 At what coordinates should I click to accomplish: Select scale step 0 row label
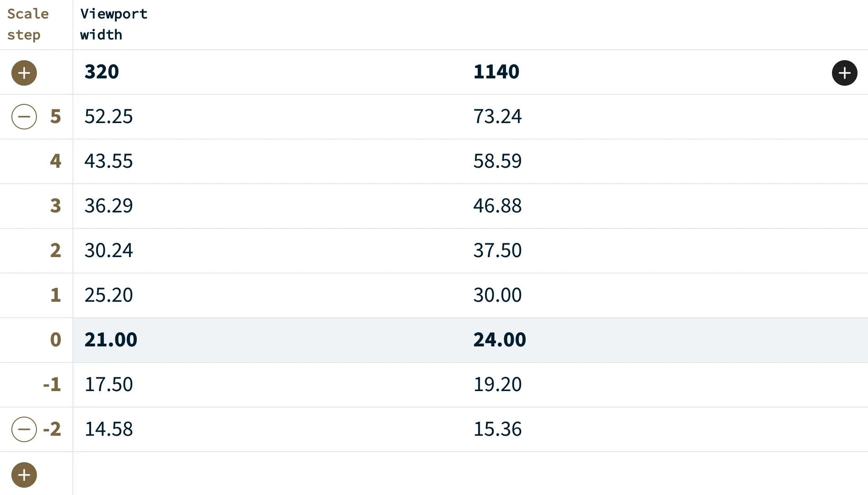(x=55, y=340)
